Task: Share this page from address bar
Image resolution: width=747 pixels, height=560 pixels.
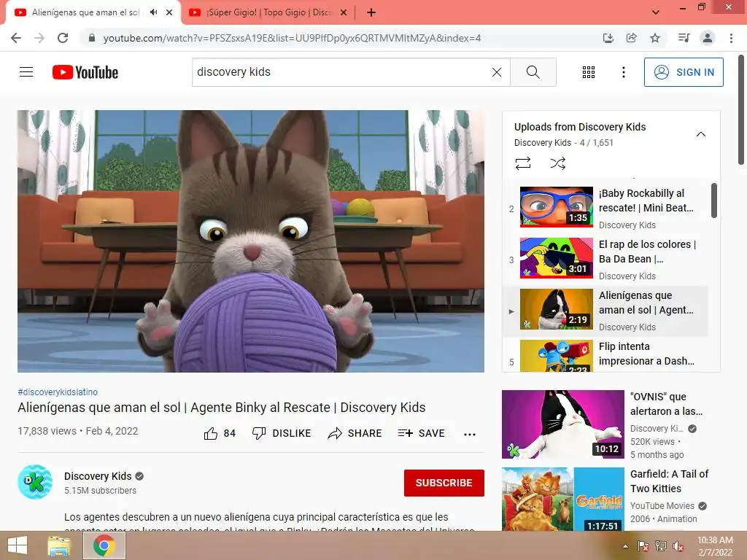Action: pyautogui.click(x=631, y=38)
